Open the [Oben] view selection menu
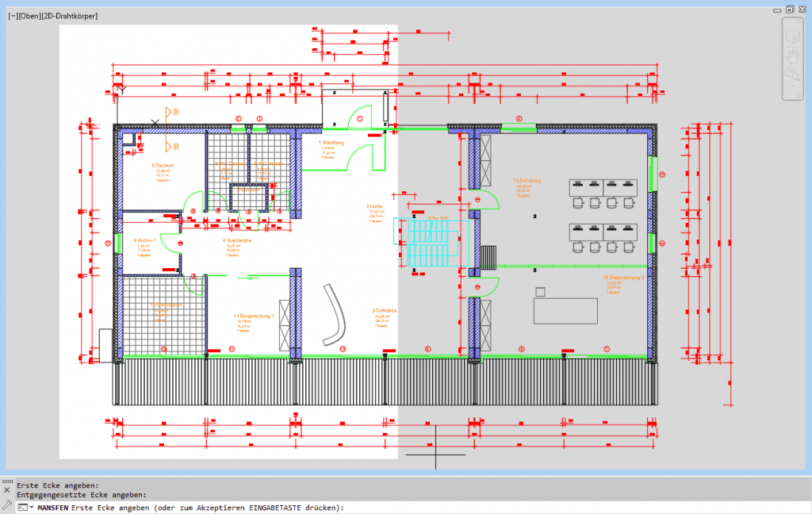 coord(33,16)
